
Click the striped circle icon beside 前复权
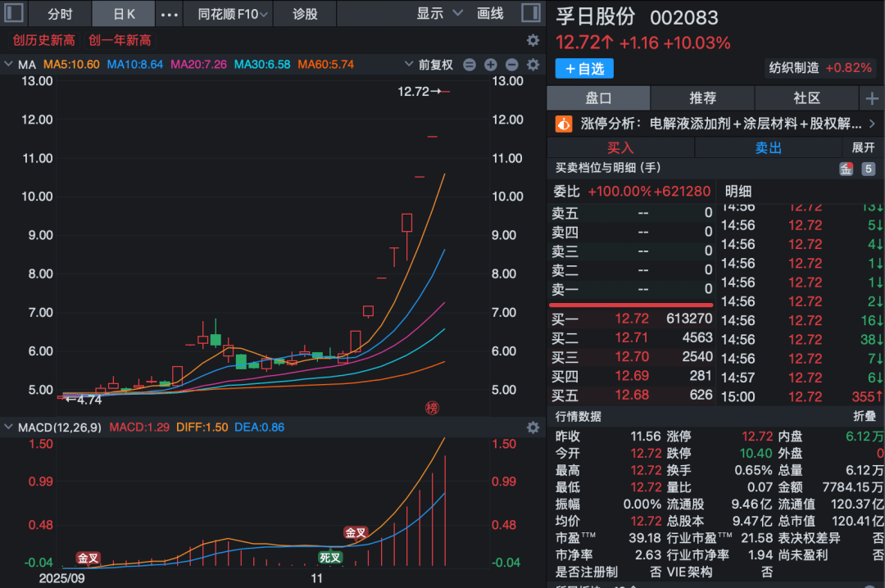click(469, 65)
